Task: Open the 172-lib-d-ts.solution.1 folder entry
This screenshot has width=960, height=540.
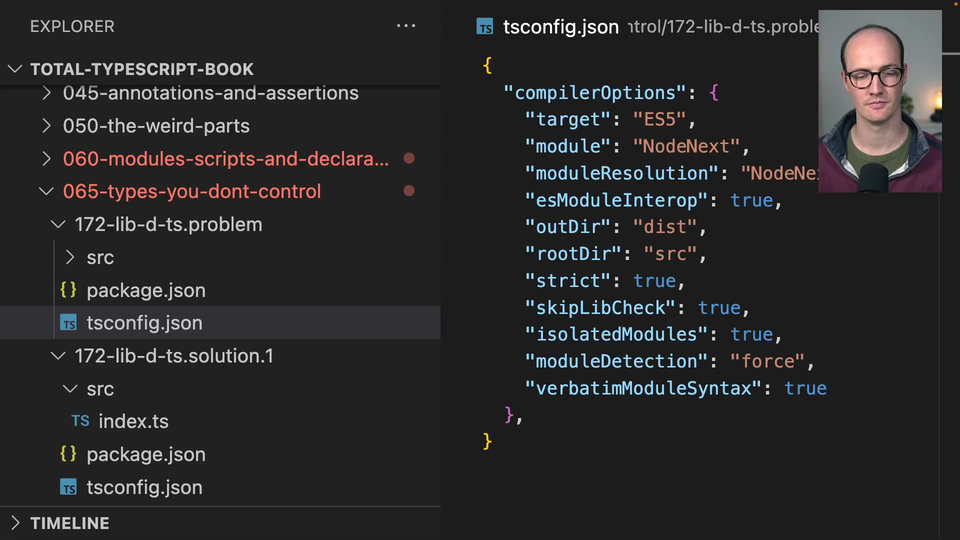Action: pos(173,356)
